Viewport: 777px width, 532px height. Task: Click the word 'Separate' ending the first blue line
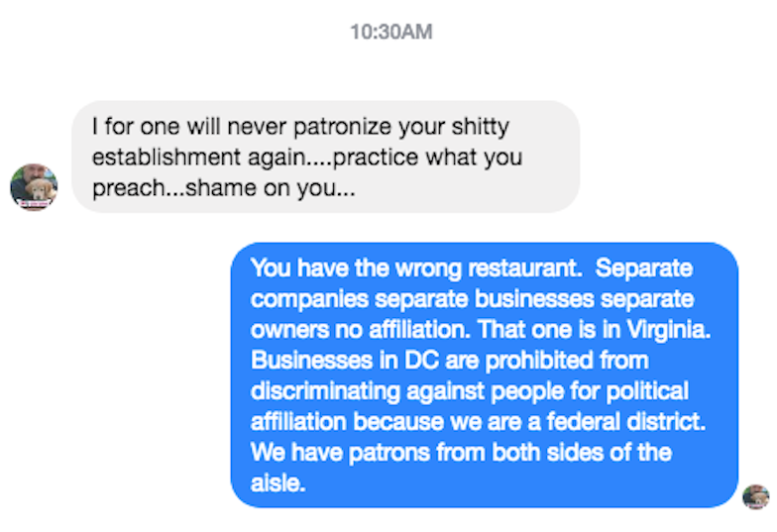[x=644, y=268]
